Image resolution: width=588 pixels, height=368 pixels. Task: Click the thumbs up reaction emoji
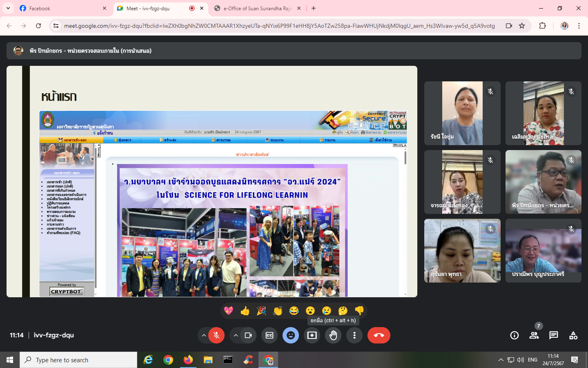[x=245, y=311]
